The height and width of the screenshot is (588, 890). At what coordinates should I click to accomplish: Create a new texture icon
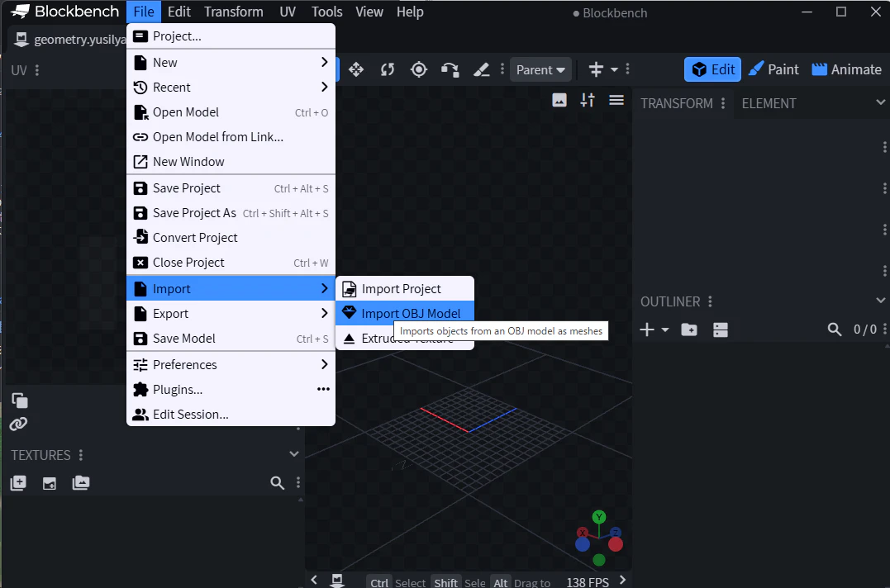pos(18,483)
